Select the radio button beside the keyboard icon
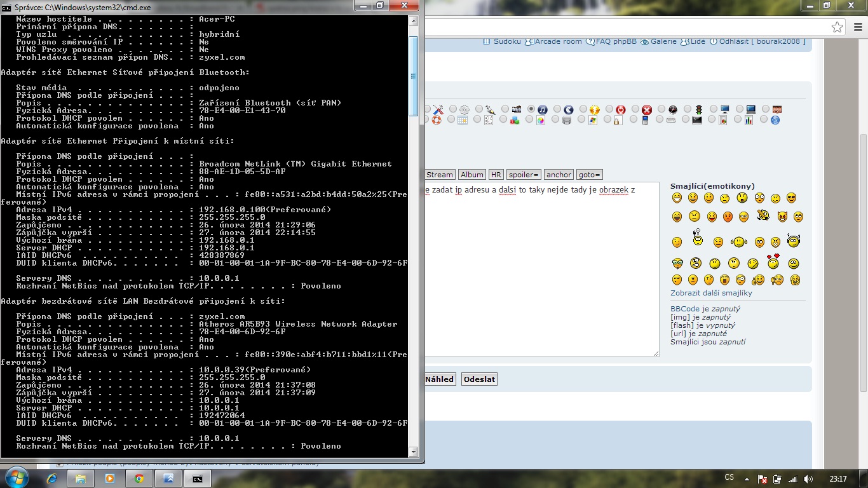Image resolution: width=868 pixels, height=488 pixels. tap(660, 119)
